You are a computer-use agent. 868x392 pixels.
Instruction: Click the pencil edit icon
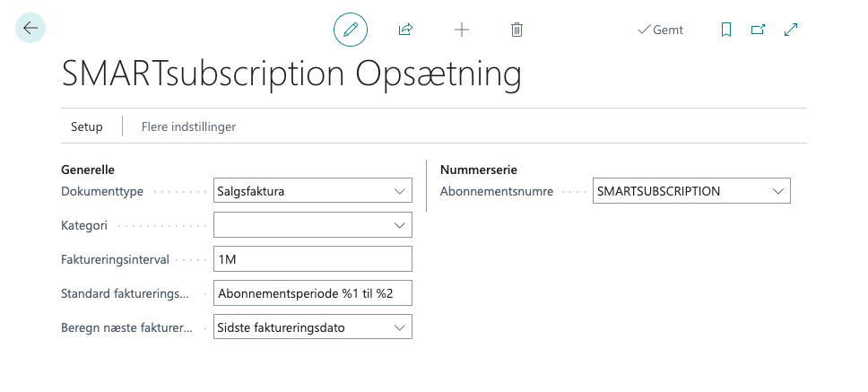coord(350,30)
